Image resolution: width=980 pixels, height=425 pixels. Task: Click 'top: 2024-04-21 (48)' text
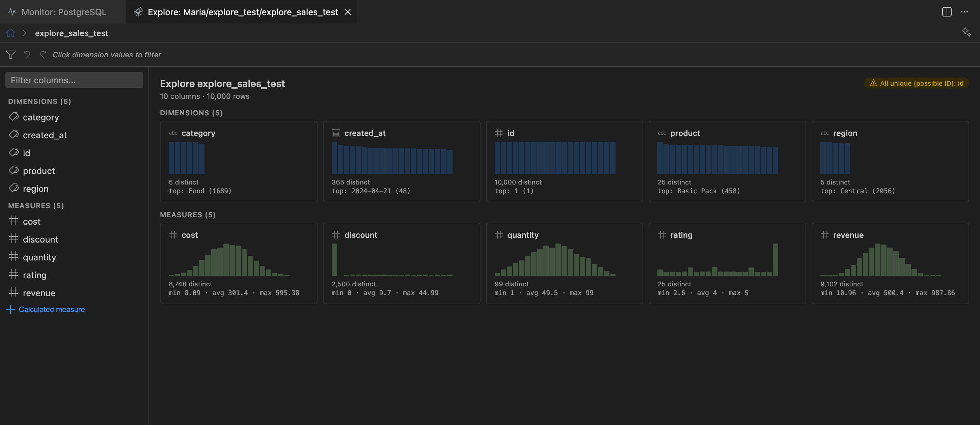(371, 191)
